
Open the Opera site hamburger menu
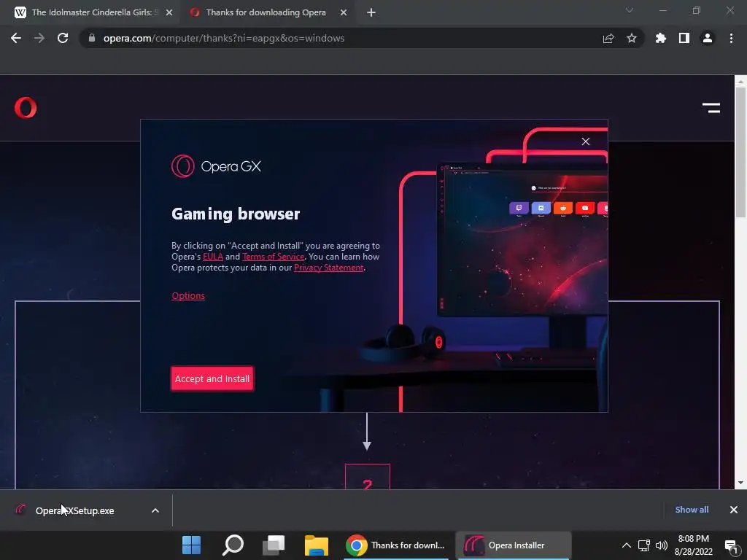(711, 108)
